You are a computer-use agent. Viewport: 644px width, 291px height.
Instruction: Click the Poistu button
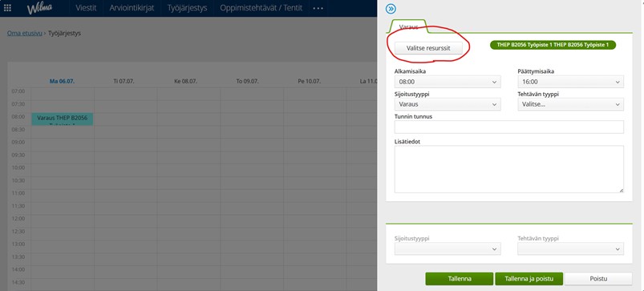coord(598,279)
